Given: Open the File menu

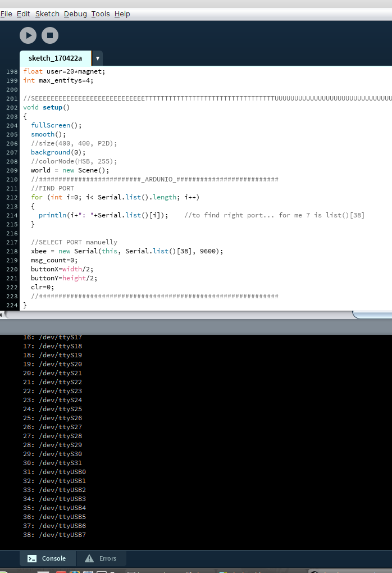Looking at the screenshot, I should coord(7,13).
